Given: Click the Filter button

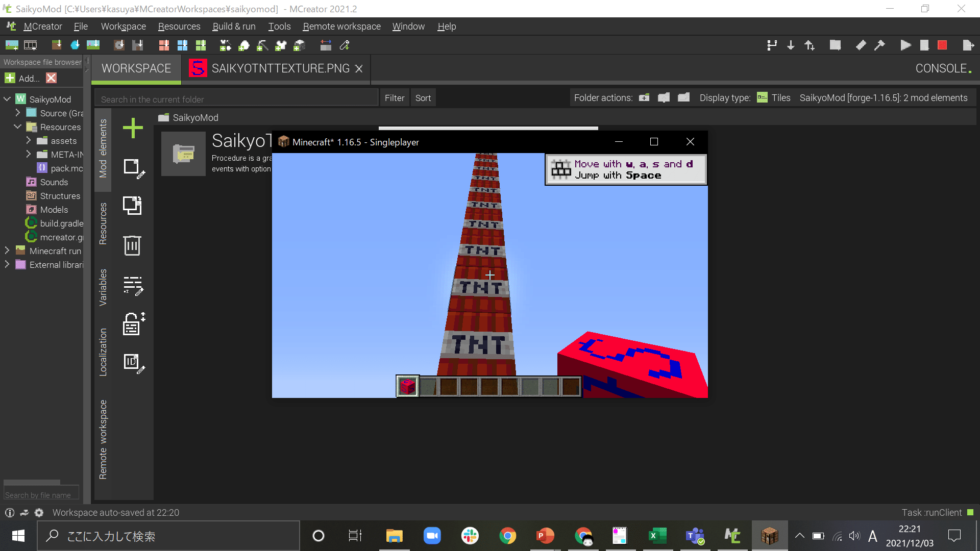Looking at the screenshot, I should click(x=394, y=98).
